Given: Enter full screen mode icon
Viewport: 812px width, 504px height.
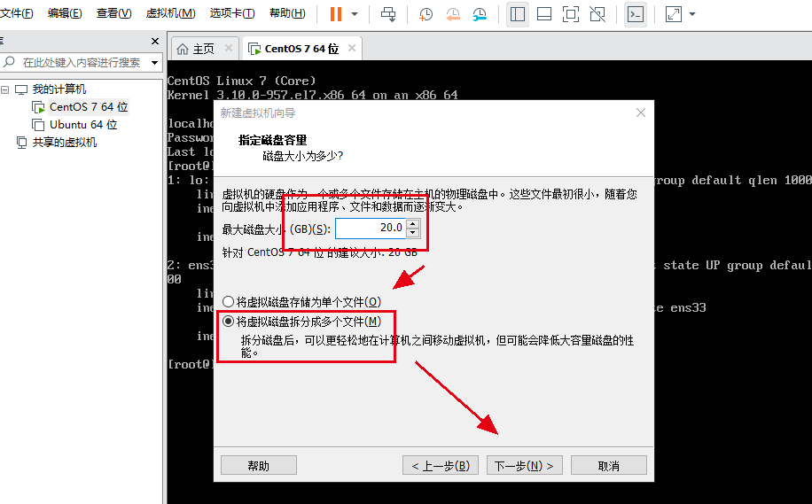Looking at the screenshot, I should point(571,14).
